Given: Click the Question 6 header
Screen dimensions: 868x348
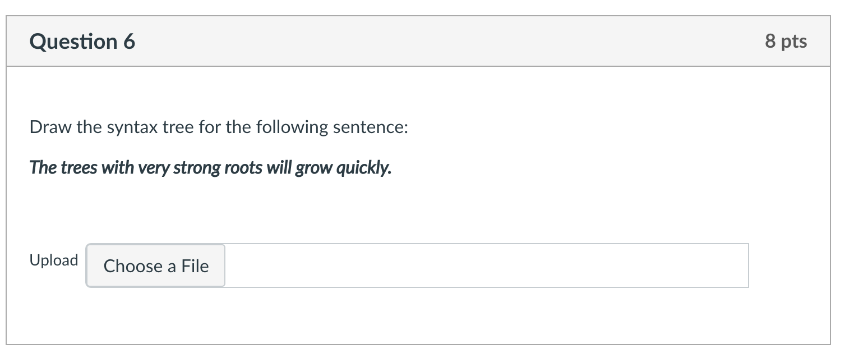Looking at the screenshot, I should pyautogui.click(x=82, y=40).
